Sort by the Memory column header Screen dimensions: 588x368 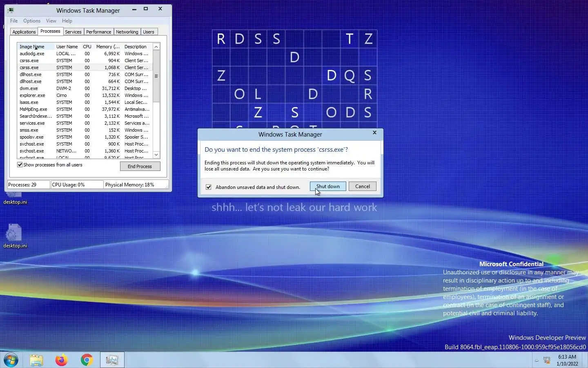coord(108,47)
